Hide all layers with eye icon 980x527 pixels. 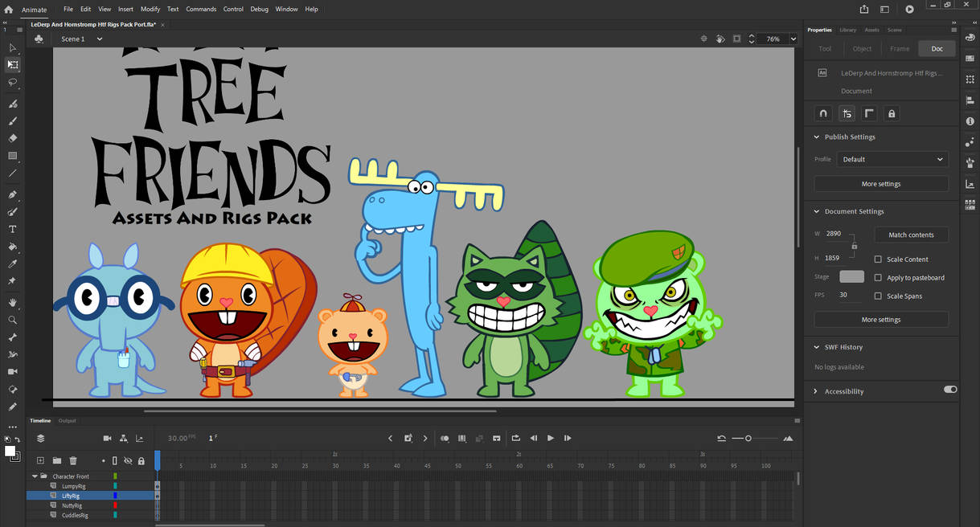(x=128, y=461)
